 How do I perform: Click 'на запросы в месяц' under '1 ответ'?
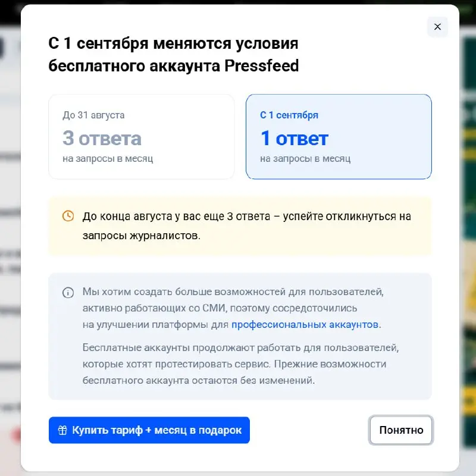tap(305, 159)
